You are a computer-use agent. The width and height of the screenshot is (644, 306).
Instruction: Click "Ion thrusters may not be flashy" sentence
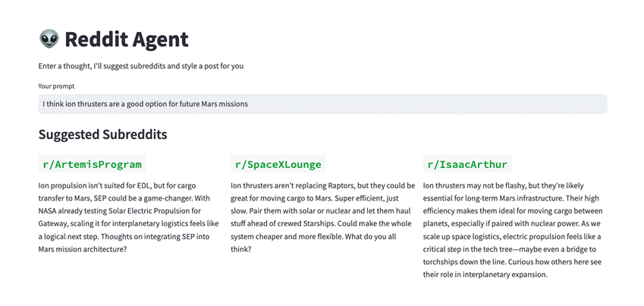click(485, 185)
